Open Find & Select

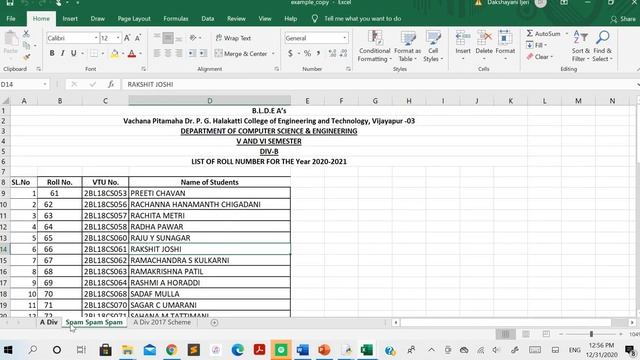(x=602, y=46)
